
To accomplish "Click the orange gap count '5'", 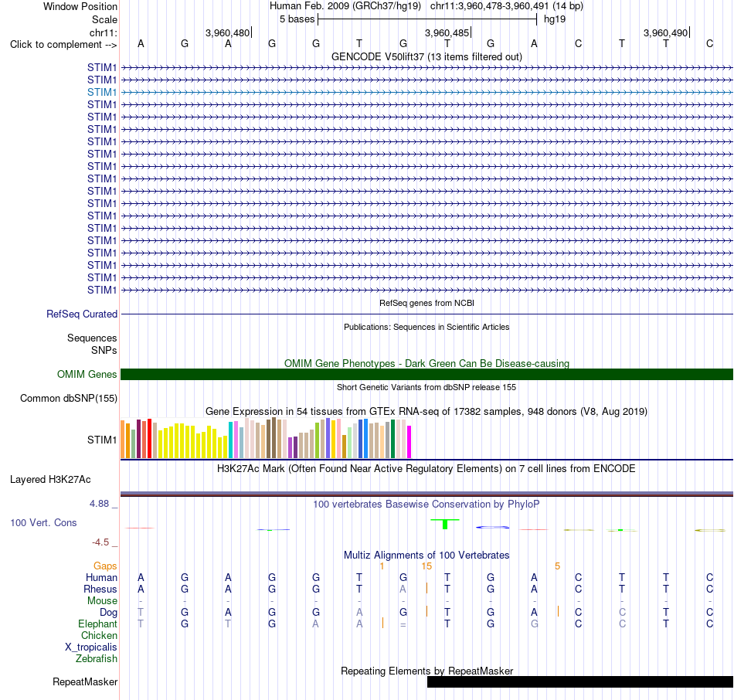I will (x=558, y=566).
